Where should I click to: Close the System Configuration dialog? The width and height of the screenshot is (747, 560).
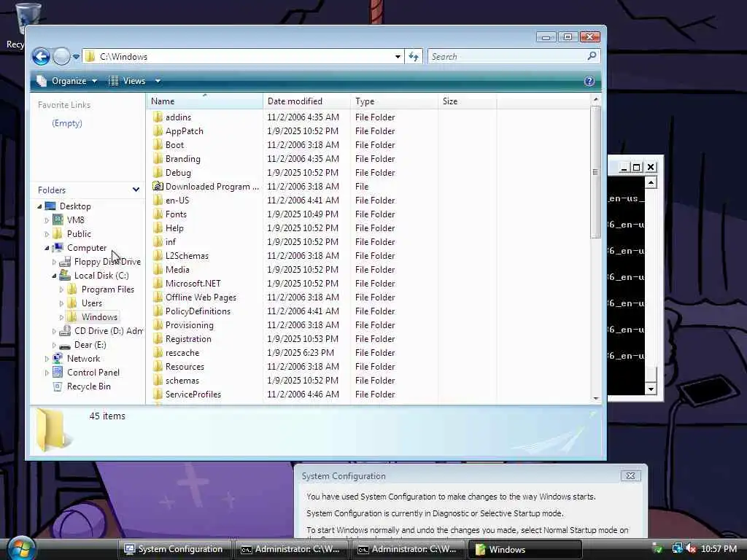tap(630, 475)
